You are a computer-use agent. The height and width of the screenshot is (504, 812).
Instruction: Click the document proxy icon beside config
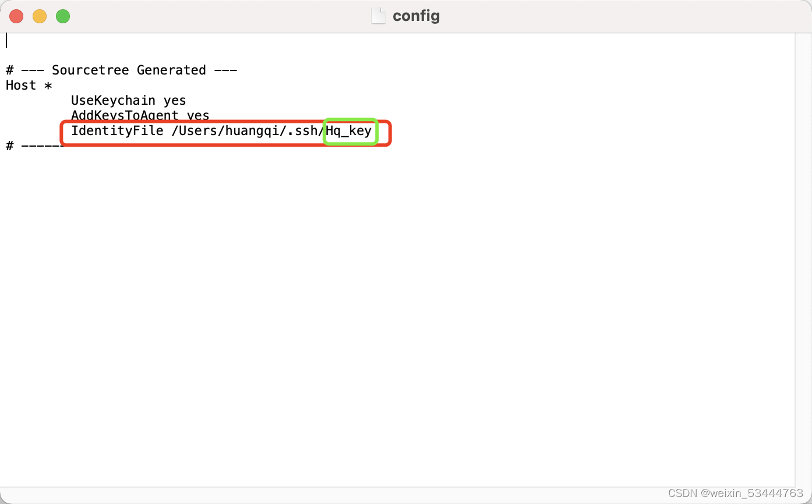pos(379,16)
